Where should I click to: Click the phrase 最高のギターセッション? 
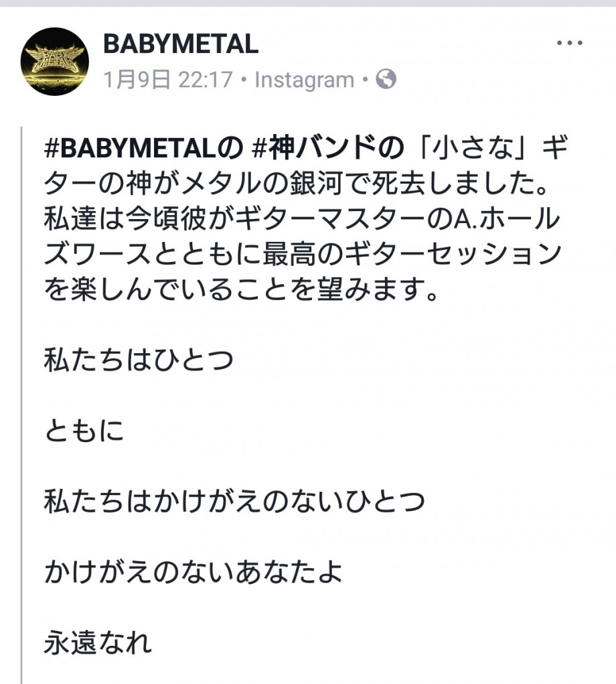pyautogui.click(x=411, y=255)
